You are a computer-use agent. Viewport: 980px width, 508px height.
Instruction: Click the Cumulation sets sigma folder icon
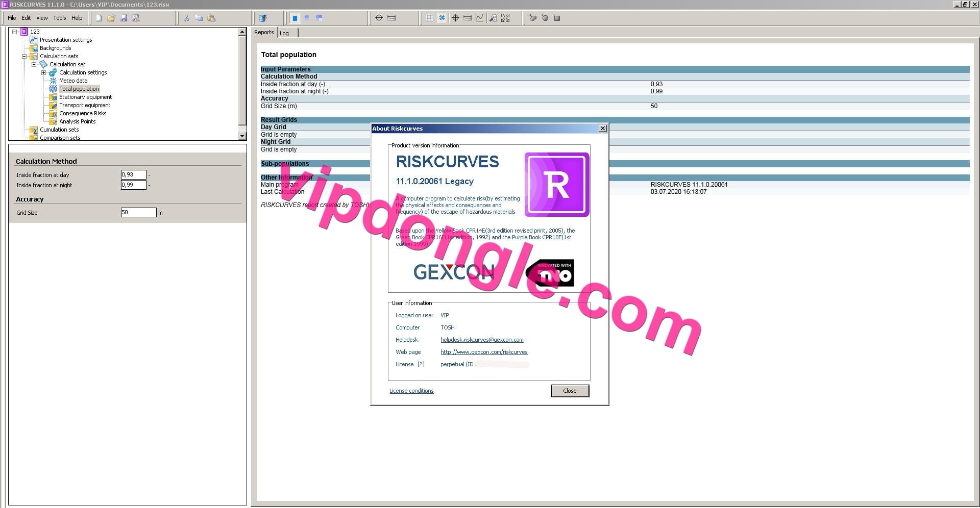(x=34, y=130)
